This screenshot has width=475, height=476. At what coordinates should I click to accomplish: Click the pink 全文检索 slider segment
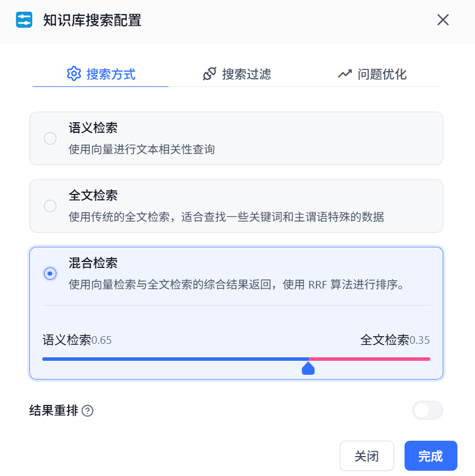pos(370,358)
